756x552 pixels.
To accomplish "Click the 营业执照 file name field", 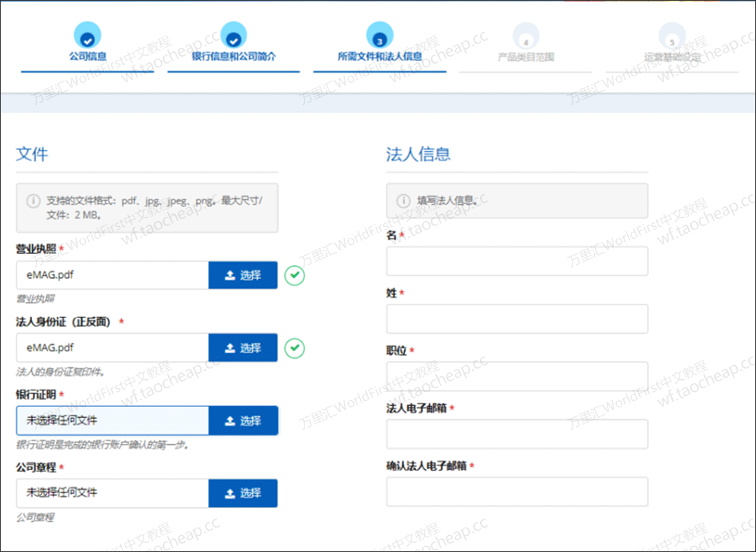I will [112, 275].
